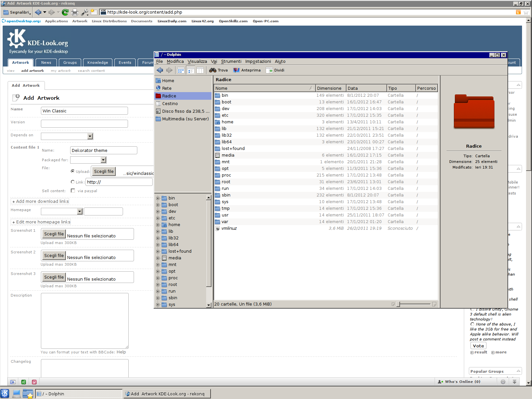Click the Description text area
Viewport: 532px width, 399px height.
85,321
